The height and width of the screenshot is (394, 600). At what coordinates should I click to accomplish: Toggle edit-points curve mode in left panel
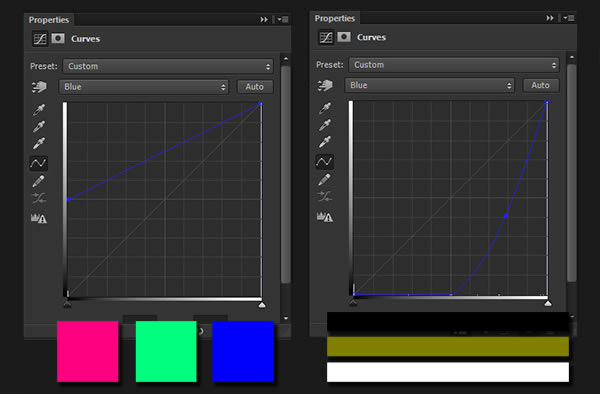pyautogui.click(x=39, y=163)
